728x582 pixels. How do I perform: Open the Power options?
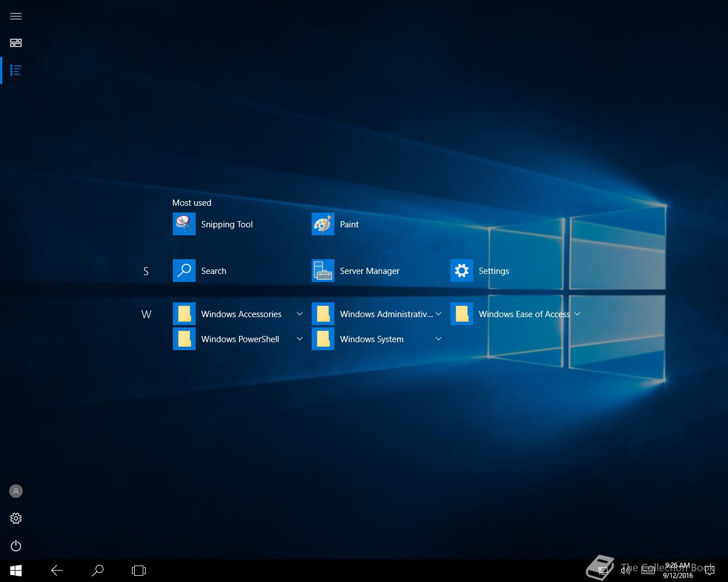pos(16,546)
